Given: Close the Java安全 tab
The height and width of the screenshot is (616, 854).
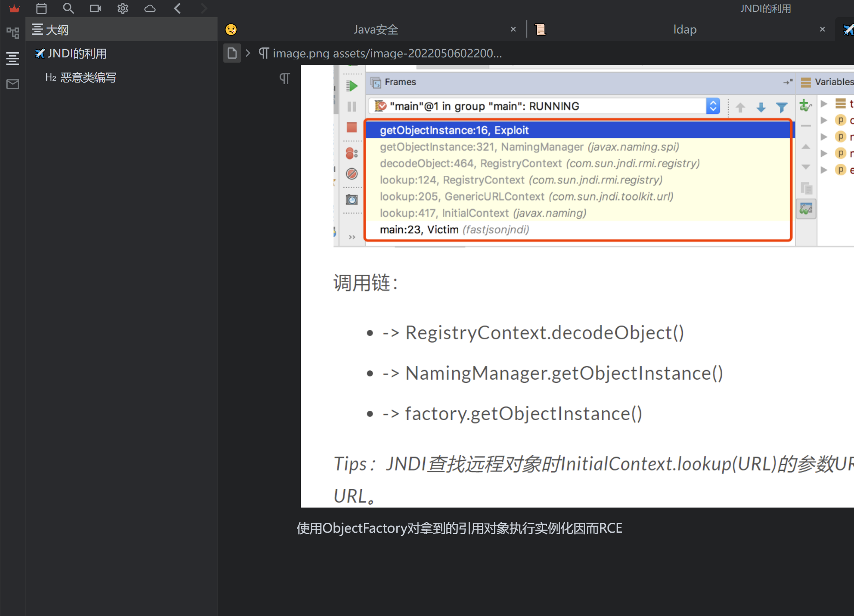Looking at the screenshot, I should coord(513,30).
